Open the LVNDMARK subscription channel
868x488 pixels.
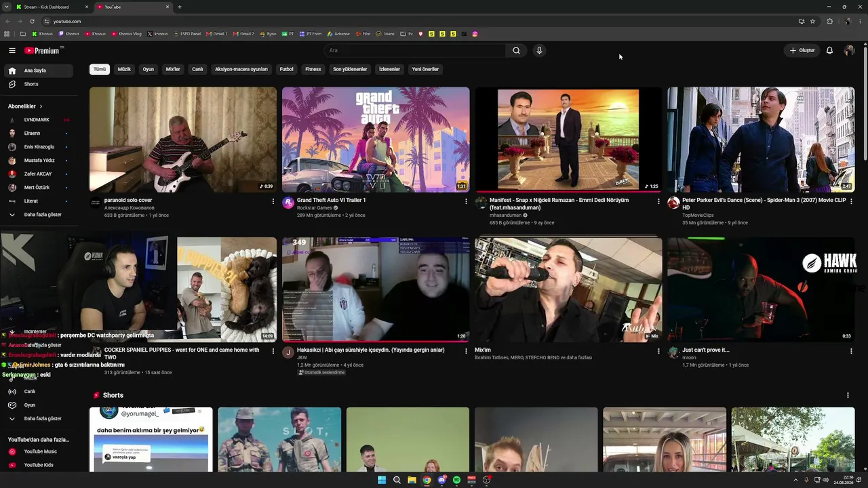[x=39, y=120]
